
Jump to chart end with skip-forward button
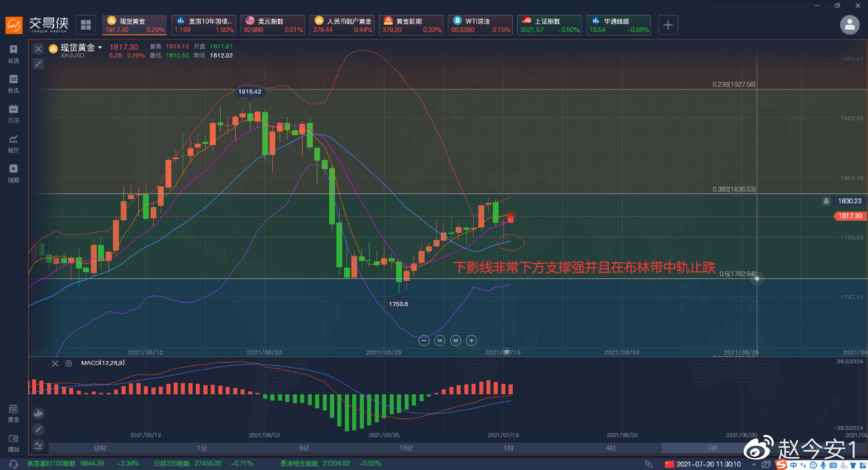coord(456,340)
